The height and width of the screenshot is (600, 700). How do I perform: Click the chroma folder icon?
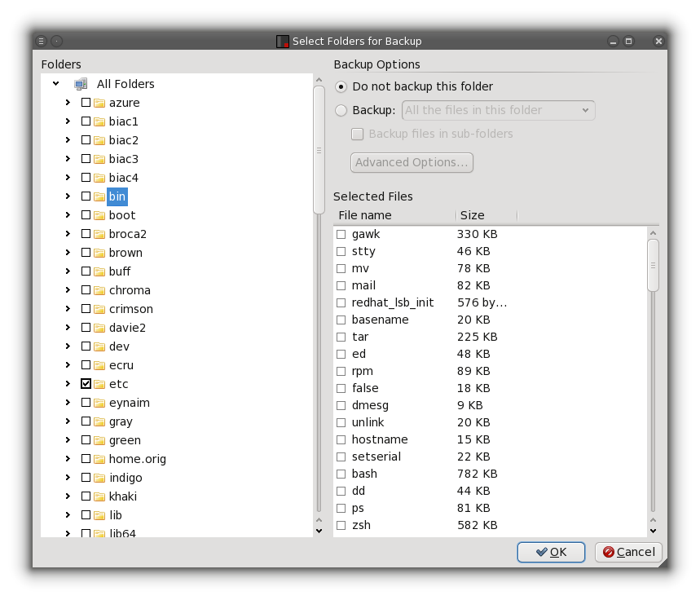(100, 290)
